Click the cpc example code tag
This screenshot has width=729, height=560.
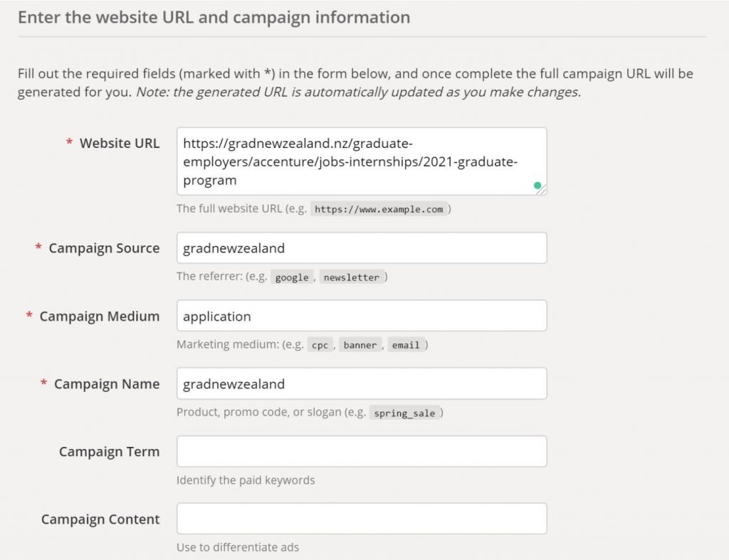(320, 345)
